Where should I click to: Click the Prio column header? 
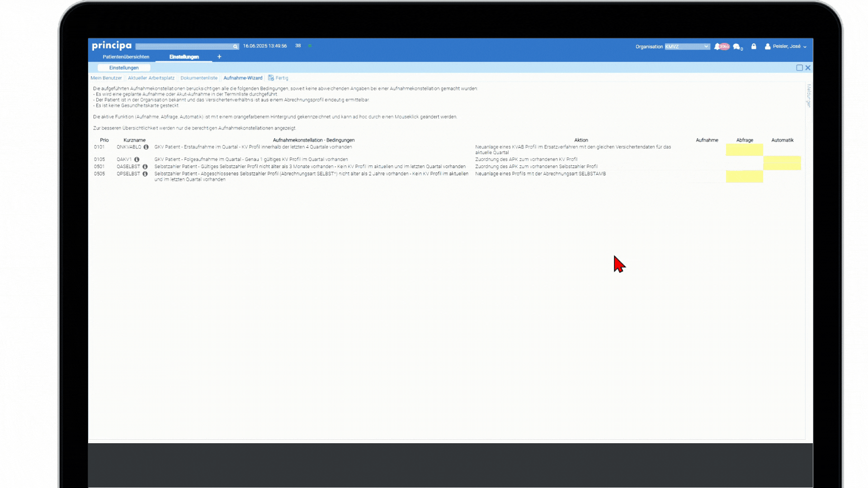click(x=104, y=140)
